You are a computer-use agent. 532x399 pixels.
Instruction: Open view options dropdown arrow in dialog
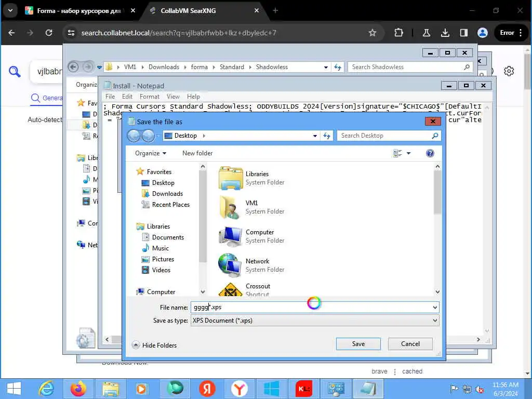(408, 153)
